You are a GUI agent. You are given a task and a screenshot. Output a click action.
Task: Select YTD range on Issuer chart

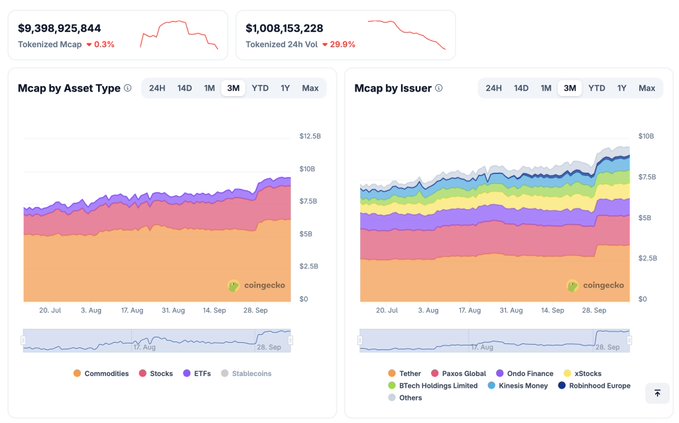pyautogui.click(x=597, y=88)
